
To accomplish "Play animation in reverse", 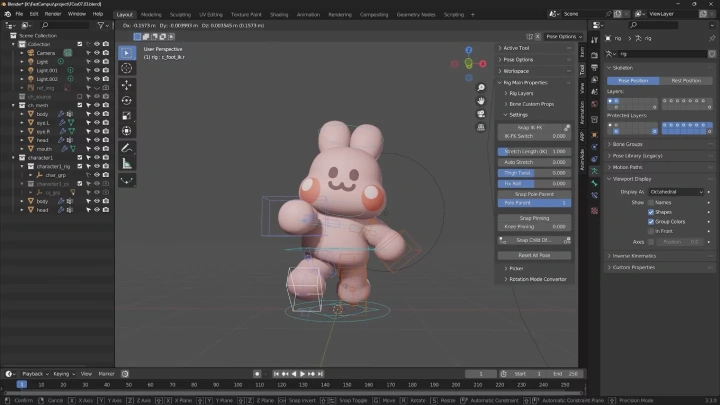I will [294, 374].
